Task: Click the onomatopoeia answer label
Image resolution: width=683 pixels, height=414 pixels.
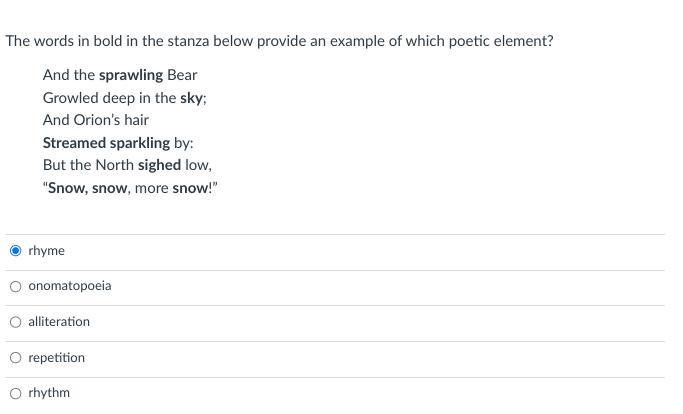Action: tap(70, 286)
